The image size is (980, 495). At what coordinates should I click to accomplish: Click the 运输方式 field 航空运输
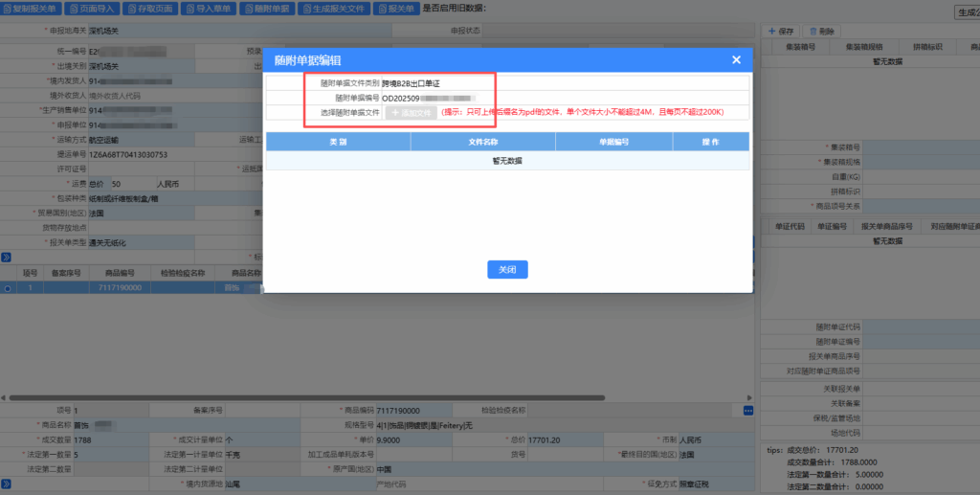coord(142,140)
